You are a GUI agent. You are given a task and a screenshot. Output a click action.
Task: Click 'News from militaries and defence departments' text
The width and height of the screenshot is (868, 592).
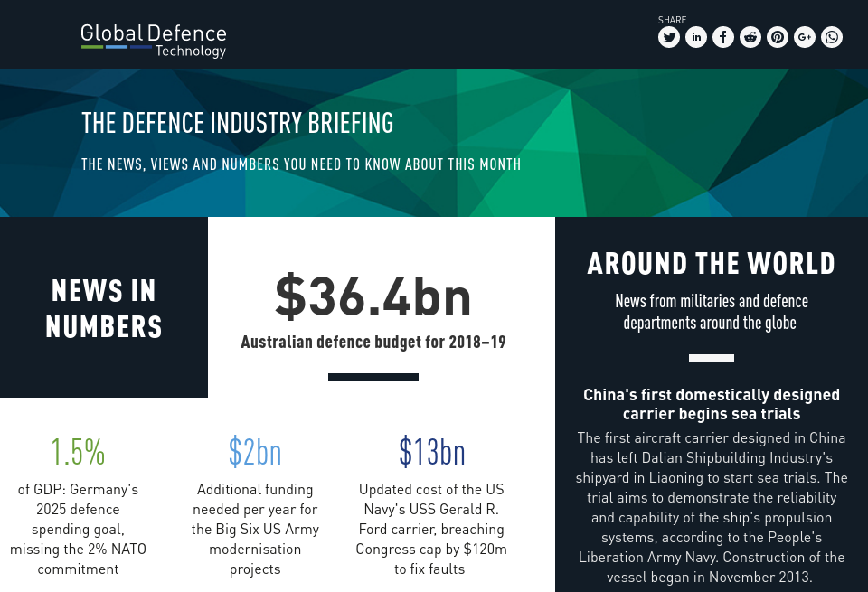[x=712, y=312]
